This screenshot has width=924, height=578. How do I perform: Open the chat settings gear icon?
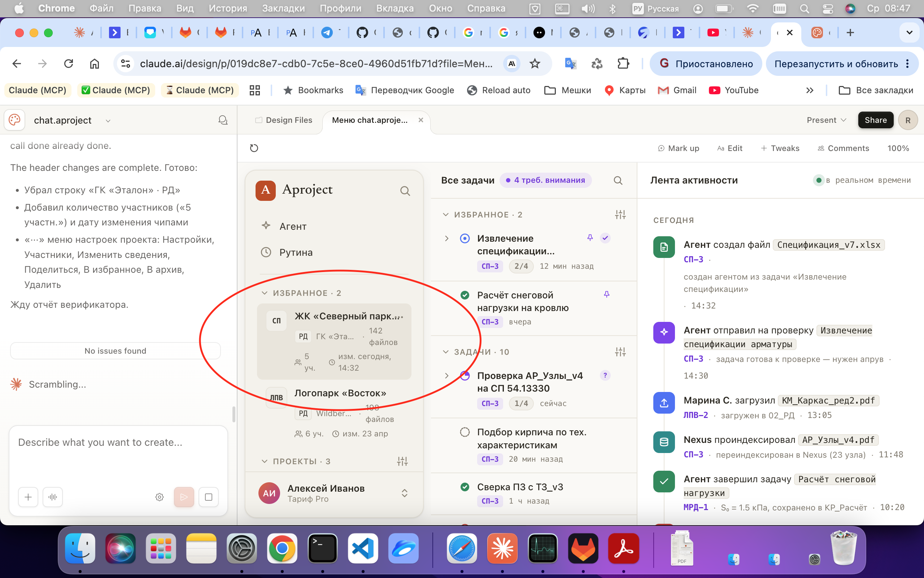(160, 497)
